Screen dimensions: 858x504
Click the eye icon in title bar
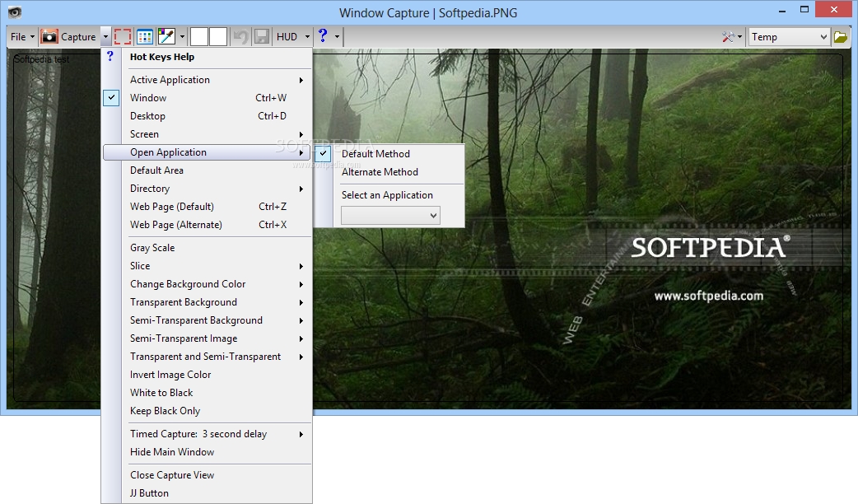pyautogui.click(x=15, y=12)
